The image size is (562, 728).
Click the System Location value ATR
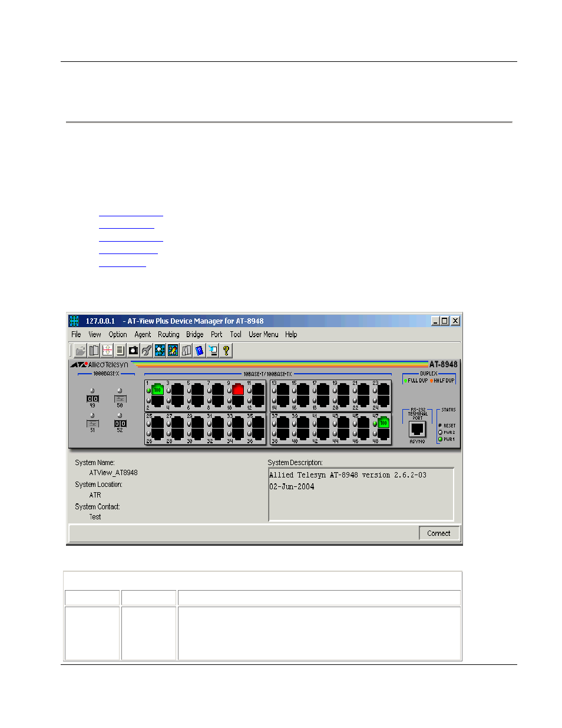(x=95, y=495)
